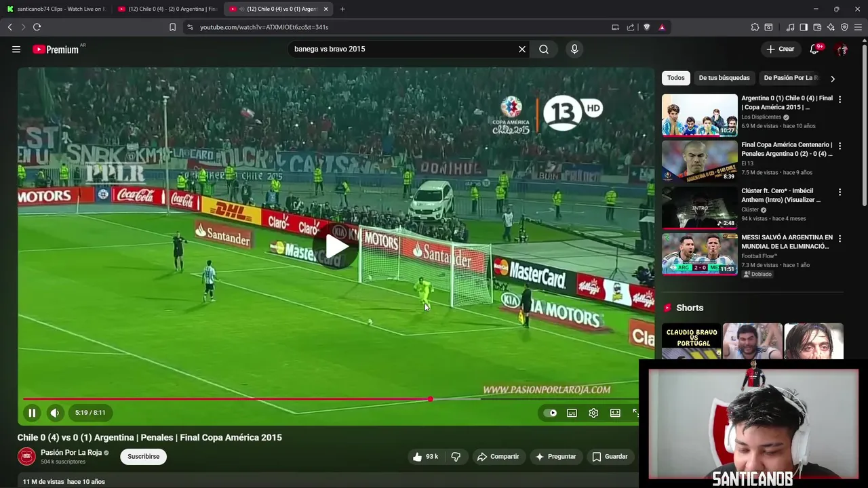
Task: Like the video with thumbs up
Action: 425,457
